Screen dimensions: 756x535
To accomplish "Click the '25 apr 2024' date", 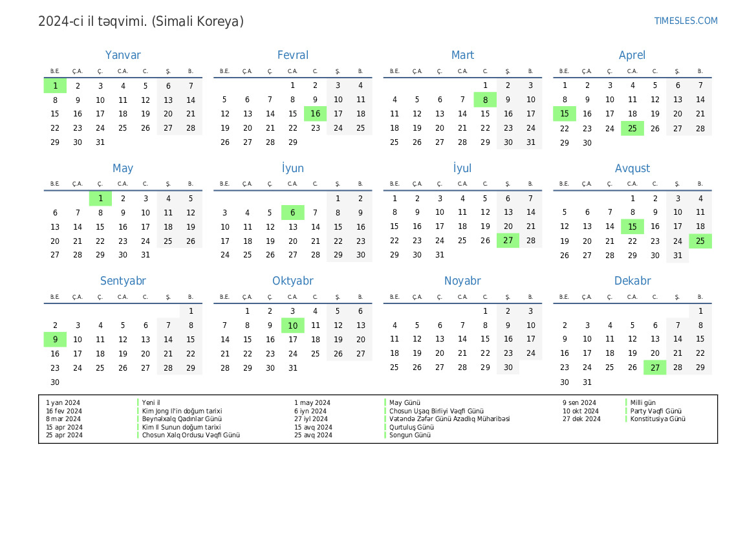I will 64,435.
